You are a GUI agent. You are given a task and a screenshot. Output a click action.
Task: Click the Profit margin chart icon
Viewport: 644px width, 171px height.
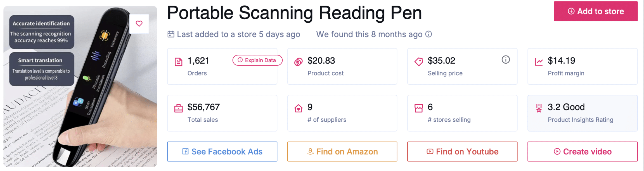(539, 62)
